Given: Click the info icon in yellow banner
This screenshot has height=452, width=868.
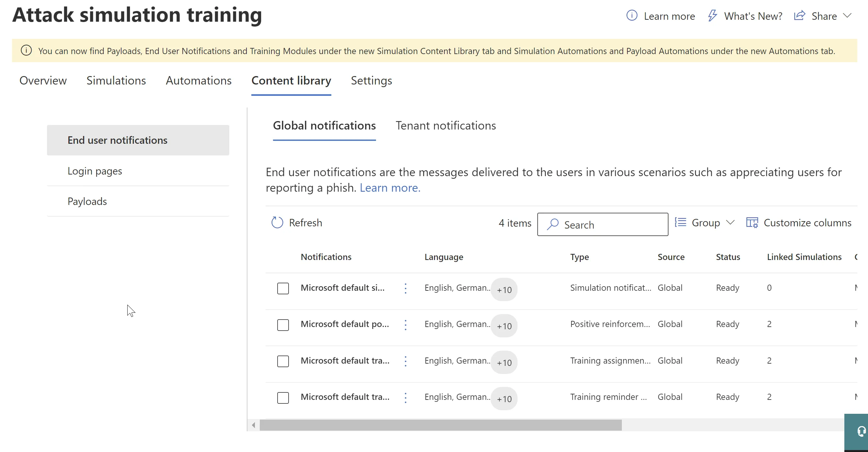Looking at the screenshot, I should tap(26, 51).
